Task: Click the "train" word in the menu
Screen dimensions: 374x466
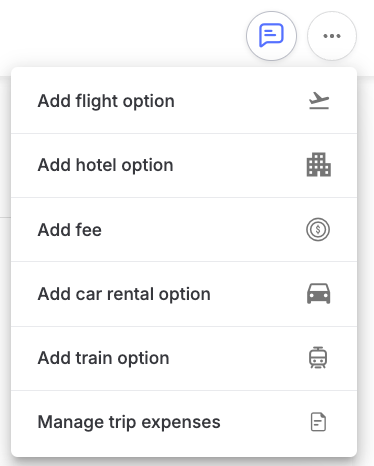Action: (94, 358)
